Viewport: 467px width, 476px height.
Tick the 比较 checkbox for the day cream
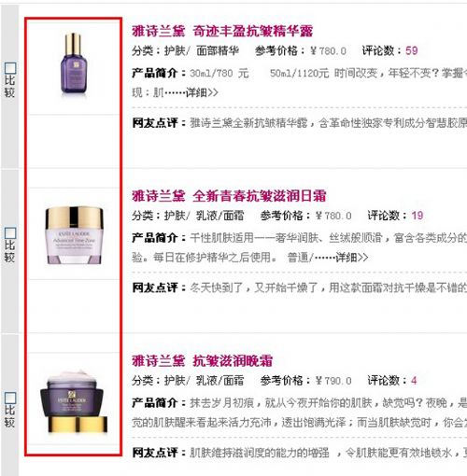(x=10, y=233)
